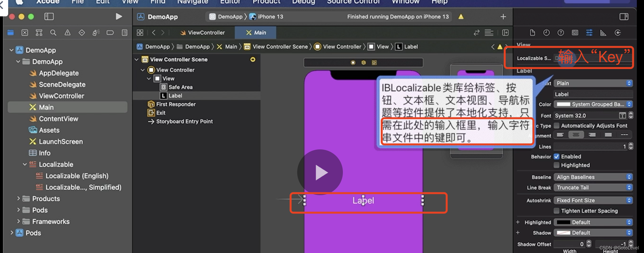This screenshot has width=644, height=253.
Task: Open the History inspector clock icon
Action: 546,32
